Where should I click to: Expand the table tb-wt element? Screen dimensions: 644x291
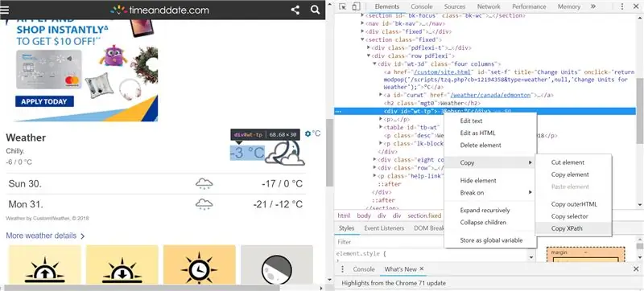pos(381,127)
